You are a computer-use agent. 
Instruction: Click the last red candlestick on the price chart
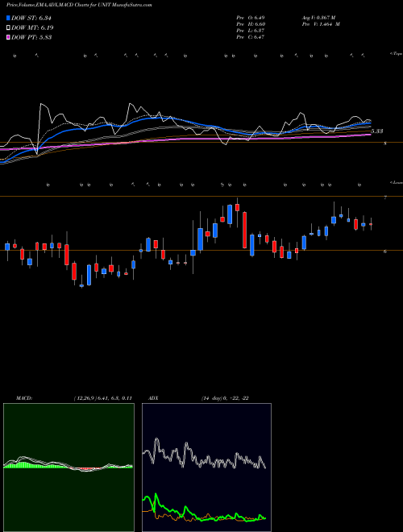coord(371,224)
